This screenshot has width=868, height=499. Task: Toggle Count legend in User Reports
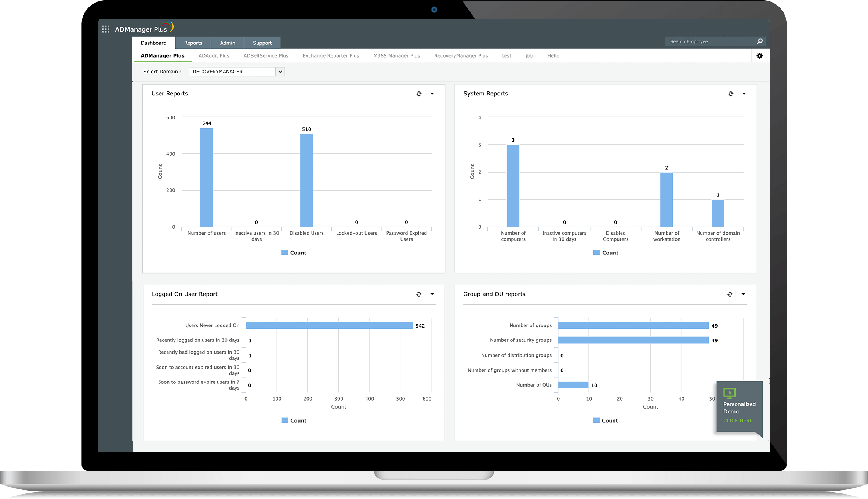point(298,253)
